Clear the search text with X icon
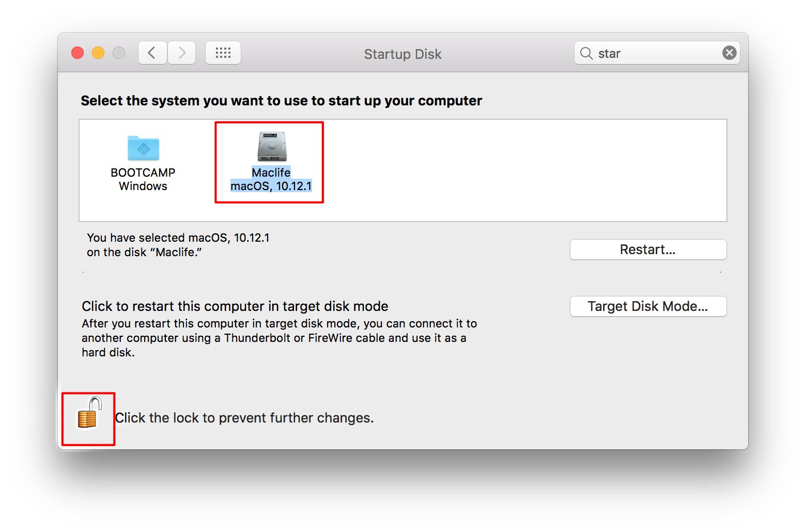The width and height of the screenshot is (806, 532). click(729, 53)
